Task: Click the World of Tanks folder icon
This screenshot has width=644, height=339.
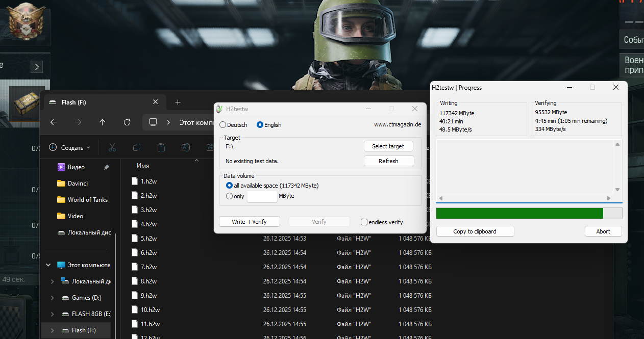Action: click(61, 199)
